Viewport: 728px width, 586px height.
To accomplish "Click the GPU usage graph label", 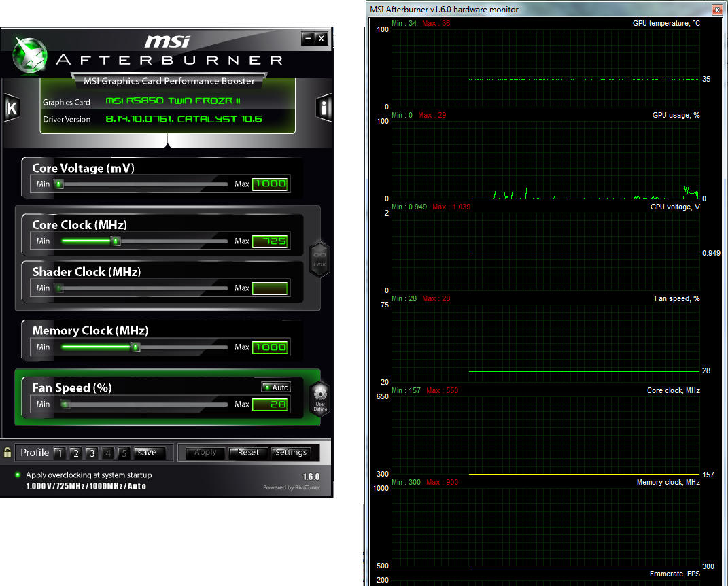I will pos(676,115).
